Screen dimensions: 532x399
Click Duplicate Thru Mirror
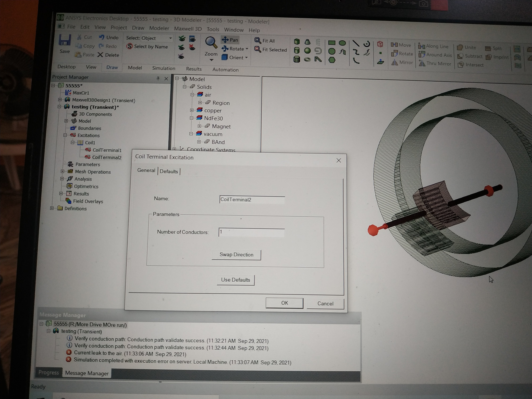[x=435, y=63]
